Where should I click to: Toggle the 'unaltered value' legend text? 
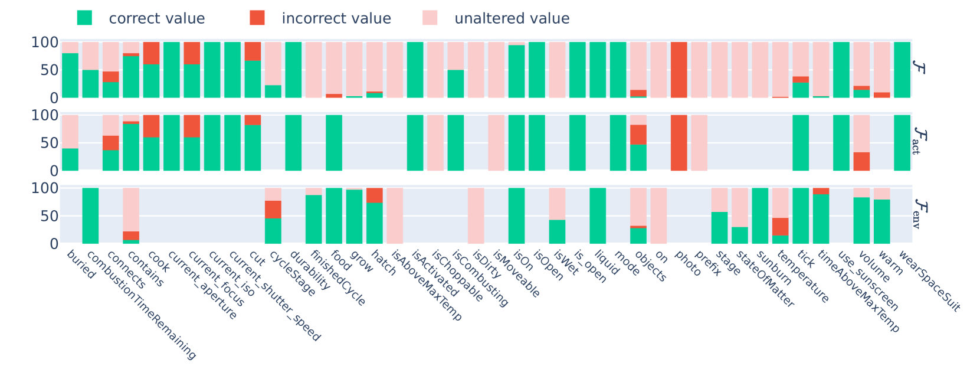point(512,19)
